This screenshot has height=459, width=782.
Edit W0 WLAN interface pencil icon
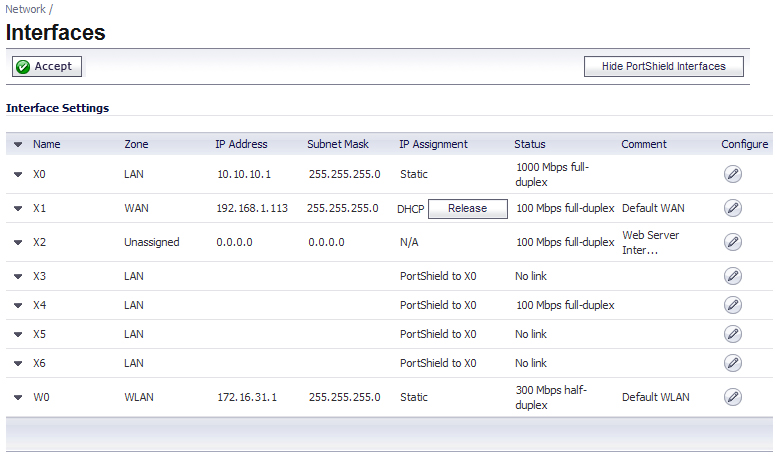[732, 397]
